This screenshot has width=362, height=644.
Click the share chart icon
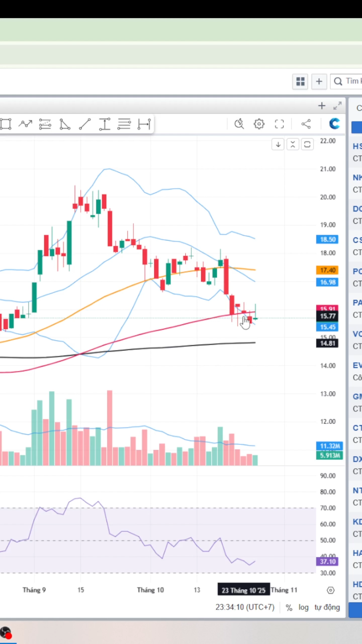tap(306, 124)
